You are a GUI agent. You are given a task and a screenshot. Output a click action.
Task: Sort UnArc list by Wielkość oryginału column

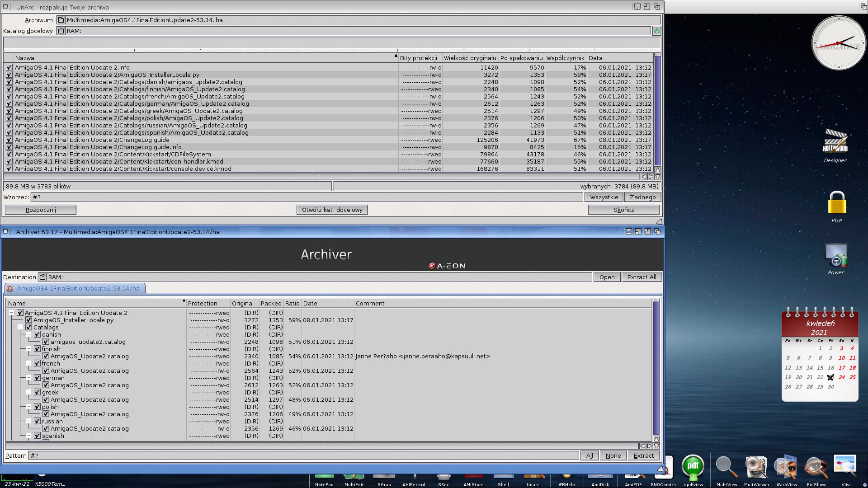click(470, 58)
